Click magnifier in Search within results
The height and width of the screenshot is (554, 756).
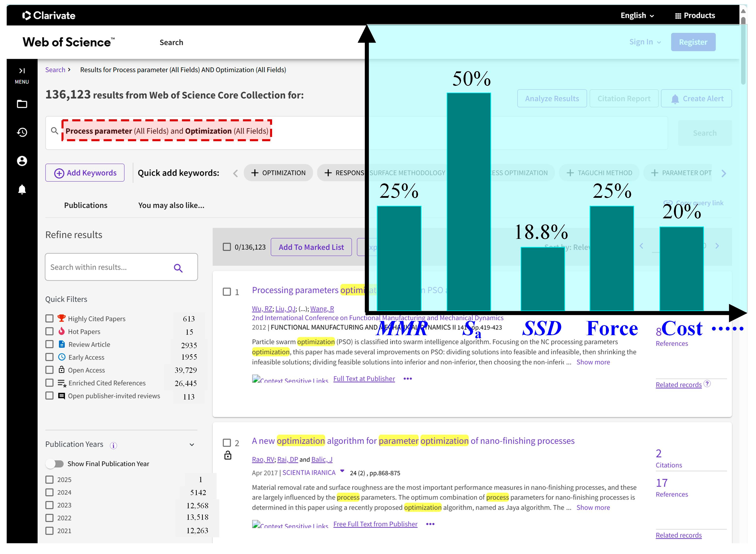[x=178, y=268]
